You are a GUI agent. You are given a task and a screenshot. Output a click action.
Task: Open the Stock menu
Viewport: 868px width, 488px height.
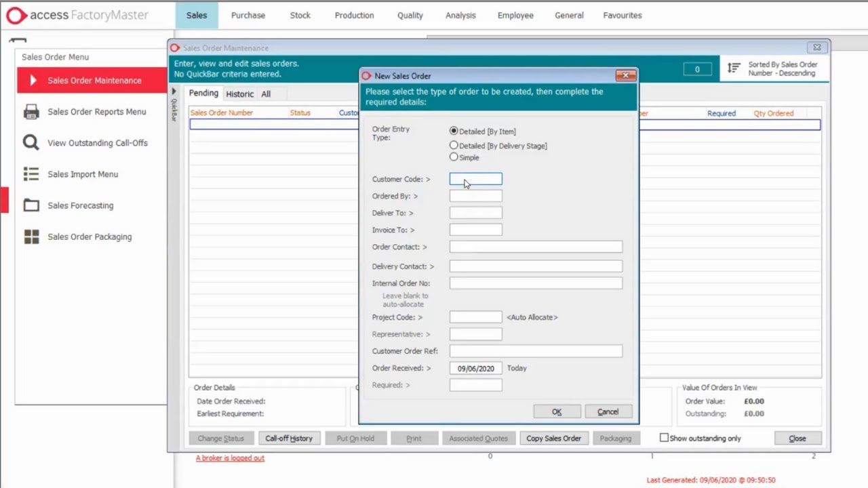300,15
